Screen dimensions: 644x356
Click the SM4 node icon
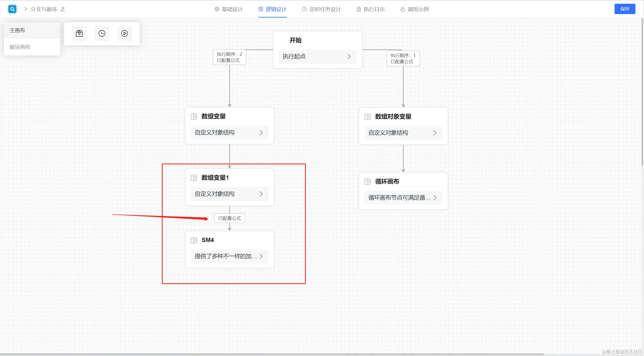[194, 240]
